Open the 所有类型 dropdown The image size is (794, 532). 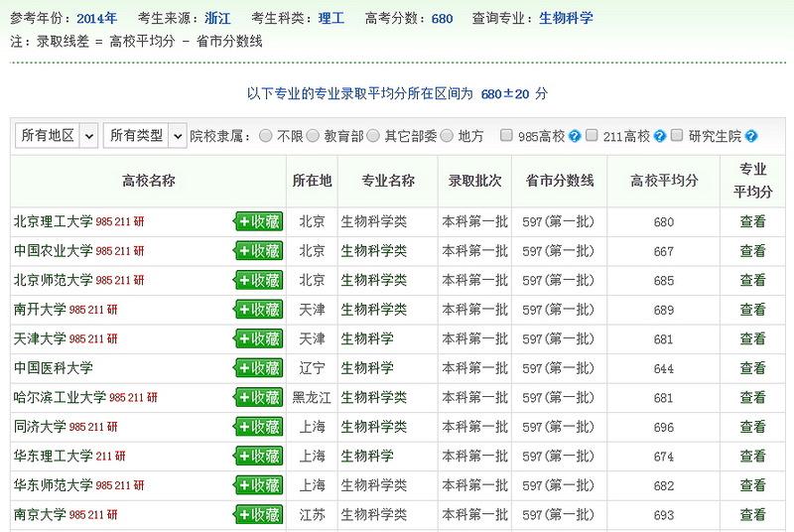coord(145,136)
